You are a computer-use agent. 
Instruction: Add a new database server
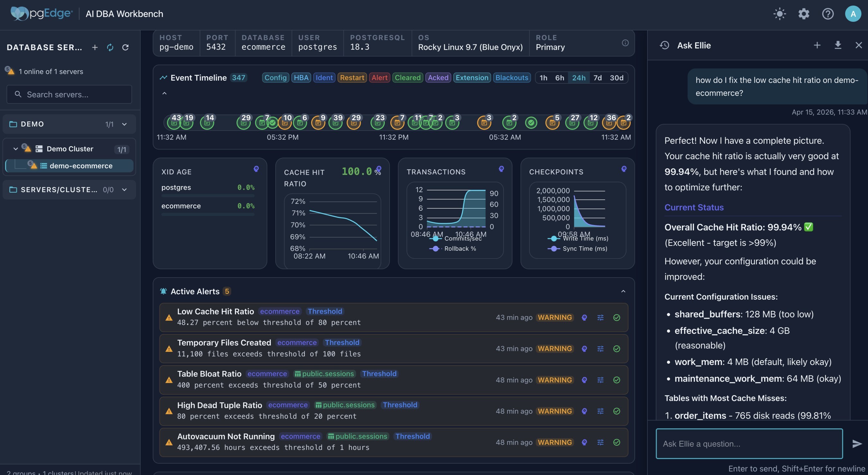(95, 48)
